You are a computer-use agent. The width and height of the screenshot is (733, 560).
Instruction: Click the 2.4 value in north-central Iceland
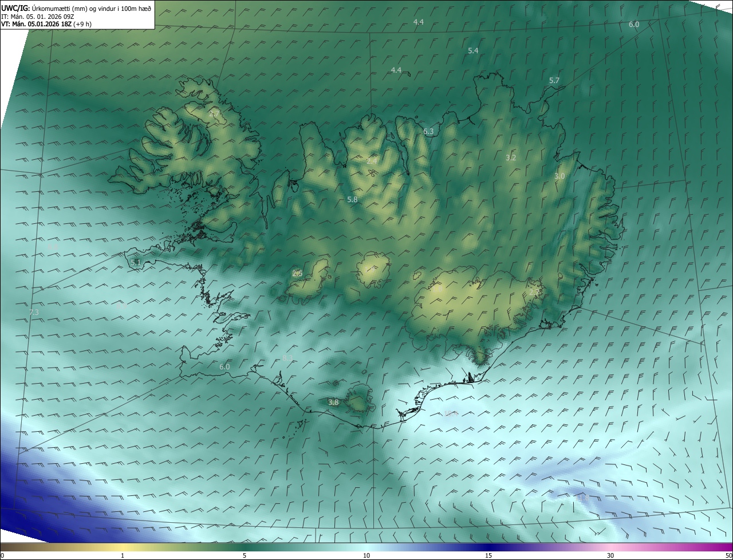point(372,160)
